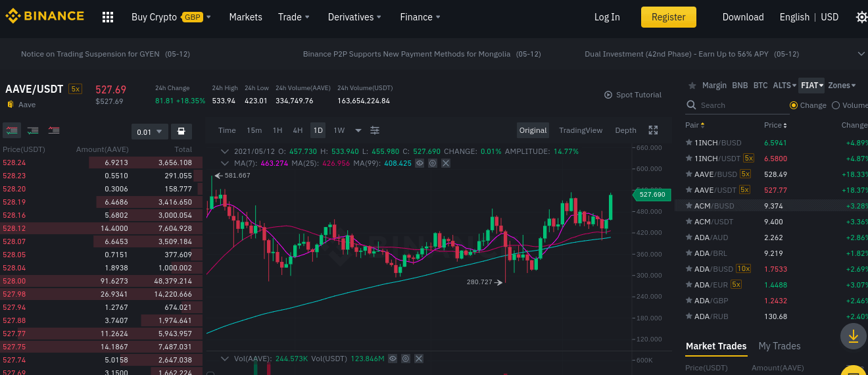Collapse the candle OHLC info row chevron
Screen dimensions: 868x375
pyautogui.click(x=225, y=151)
